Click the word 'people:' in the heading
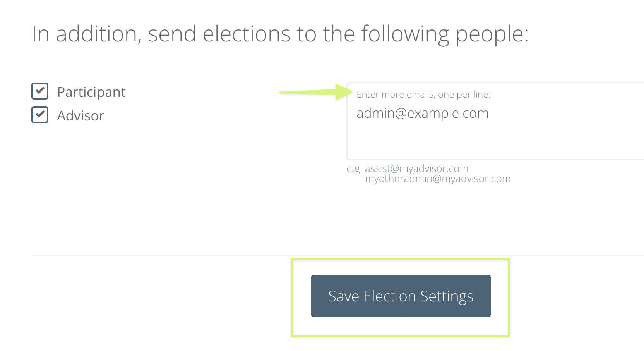Screen dimensions: 644x351 pyautogui.click(x=492, y=34)
